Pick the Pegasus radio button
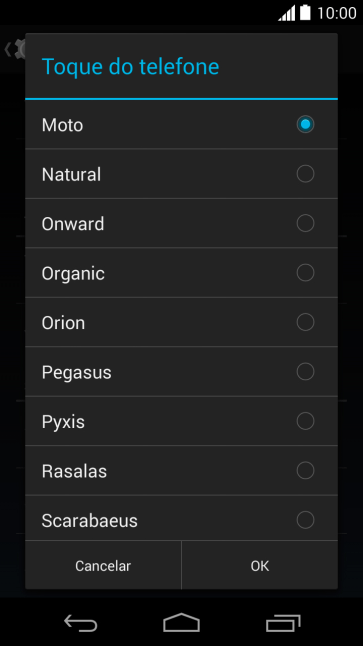Viewport: 363px width, 646px height. (305, 371)
